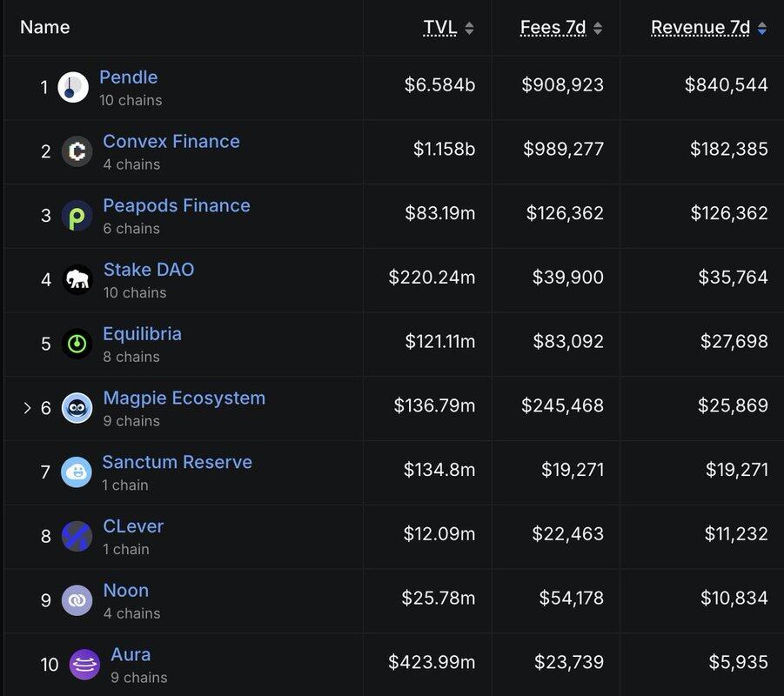This screenshot has width=784, height=696.
Task: Click the Peapods Finance green logo
Action: pyautogui.click(x=77, y=216)
